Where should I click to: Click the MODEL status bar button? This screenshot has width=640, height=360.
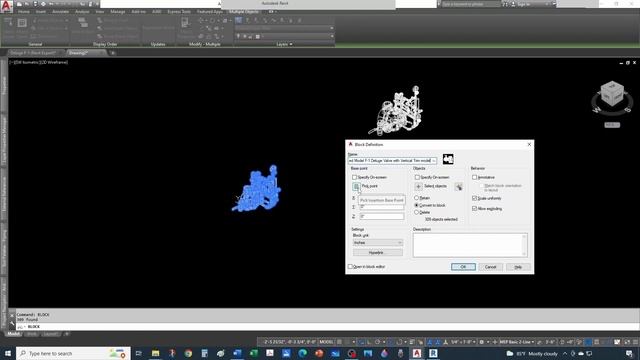point(327,342)
